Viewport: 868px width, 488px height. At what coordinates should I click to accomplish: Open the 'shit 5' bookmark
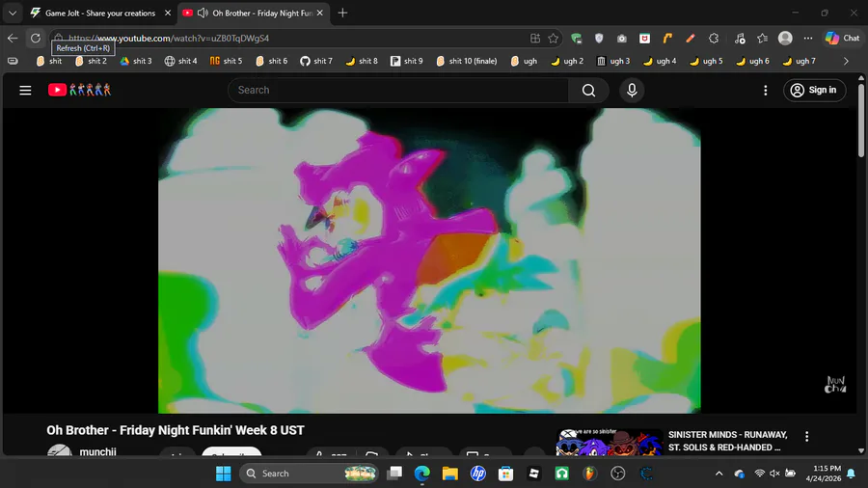click(x=226, y=61)
